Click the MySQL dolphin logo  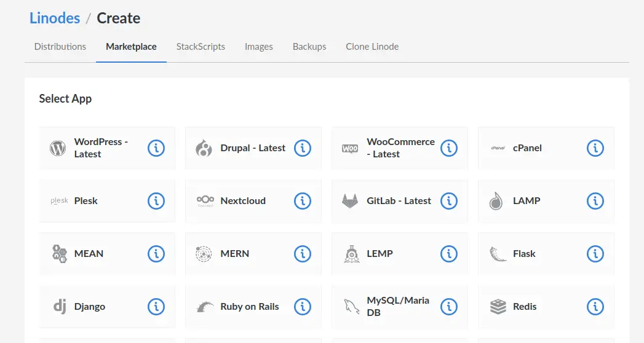click(351, 307)
